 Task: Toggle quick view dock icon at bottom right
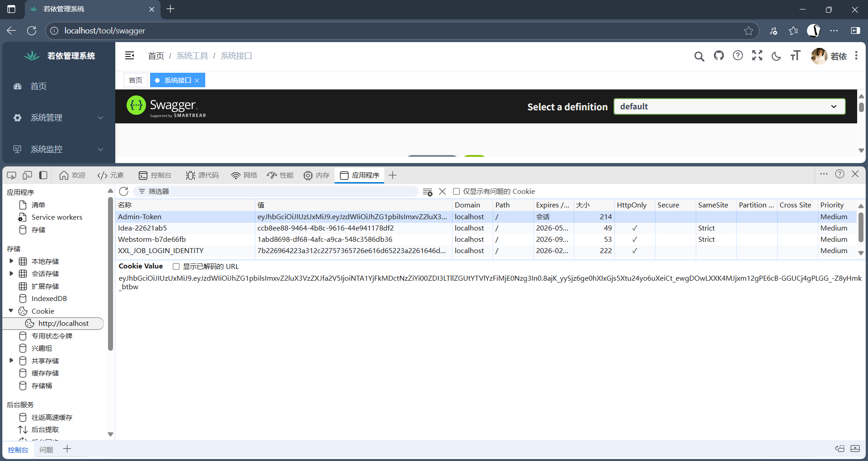tap(855, 449)
